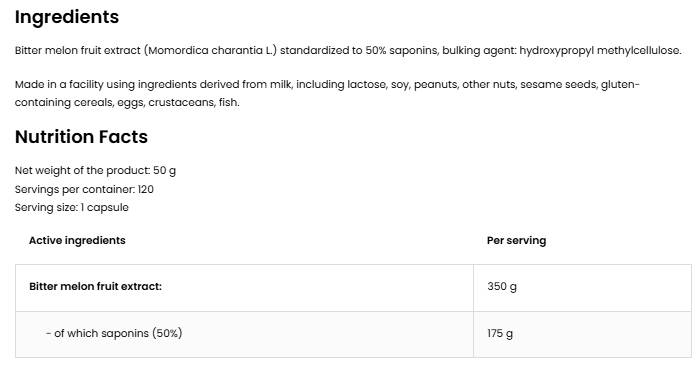Viewport: 700px width, 368px height.
Task: Click the text 'hydroxypropyl methylcellulose'
Action: (600, 50)
